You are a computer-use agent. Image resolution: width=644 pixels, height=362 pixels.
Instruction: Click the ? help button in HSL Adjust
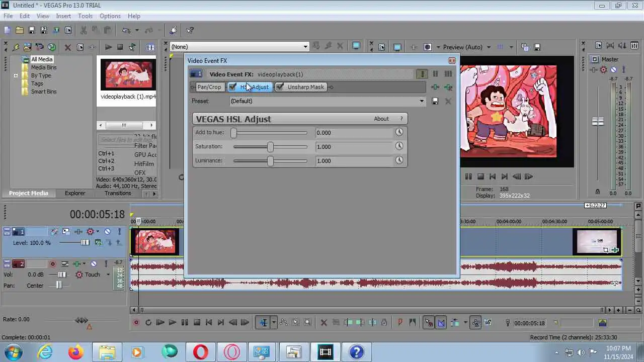coord(401,119)
